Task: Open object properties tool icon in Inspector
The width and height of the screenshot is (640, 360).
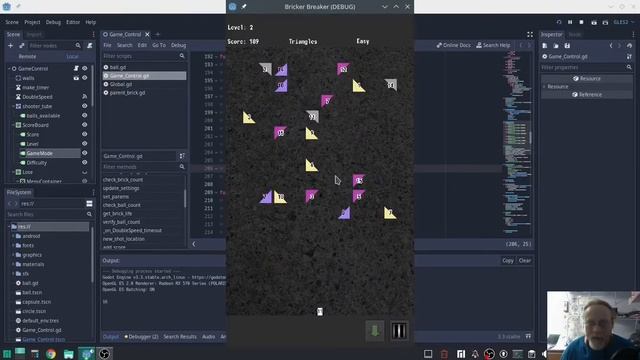Action: tap(629, 56)
